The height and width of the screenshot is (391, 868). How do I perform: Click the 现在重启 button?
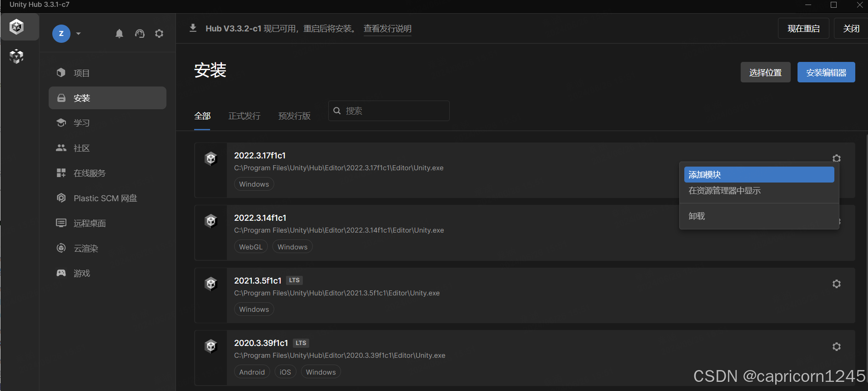(803, 28)
